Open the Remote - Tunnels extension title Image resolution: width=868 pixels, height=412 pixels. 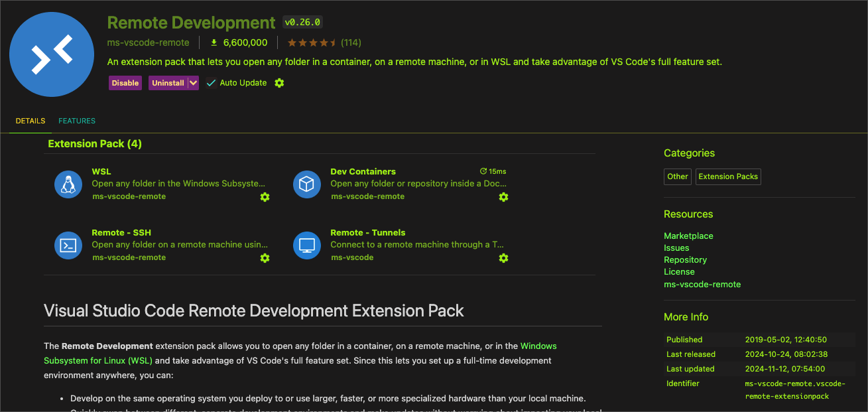click(x=368, y=233)
